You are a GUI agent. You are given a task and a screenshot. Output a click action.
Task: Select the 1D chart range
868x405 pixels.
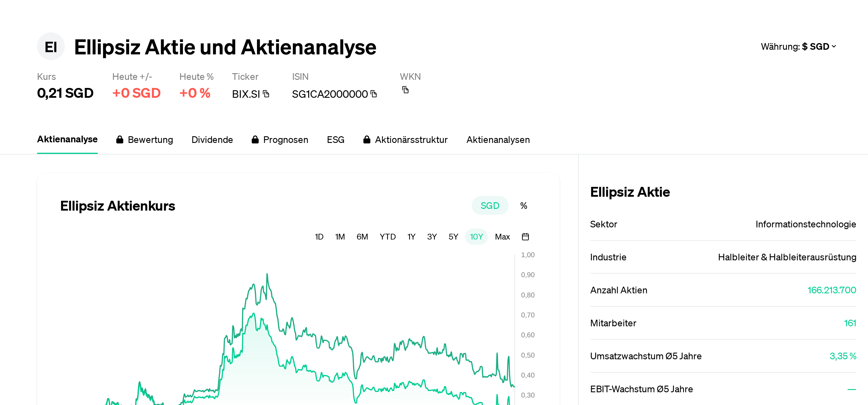click(x=319, y=237)
